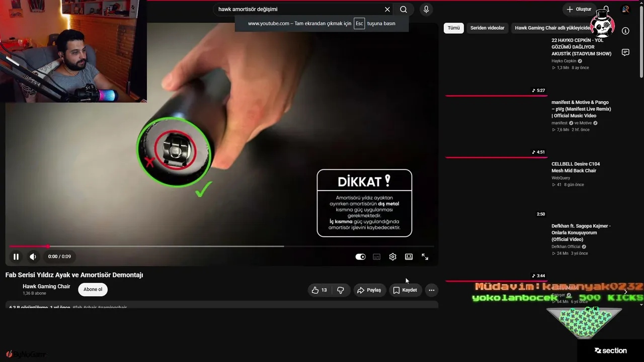Viewport: 644px width, 362px height.
Task: Like the video with thumbs up
Action: pos(319,290)
